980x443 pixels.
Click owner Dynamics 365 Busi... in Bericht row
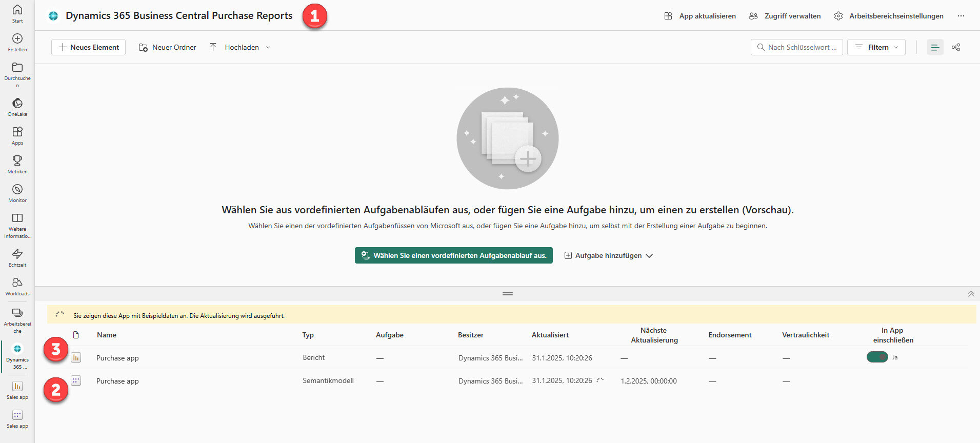tap(490, 358)
